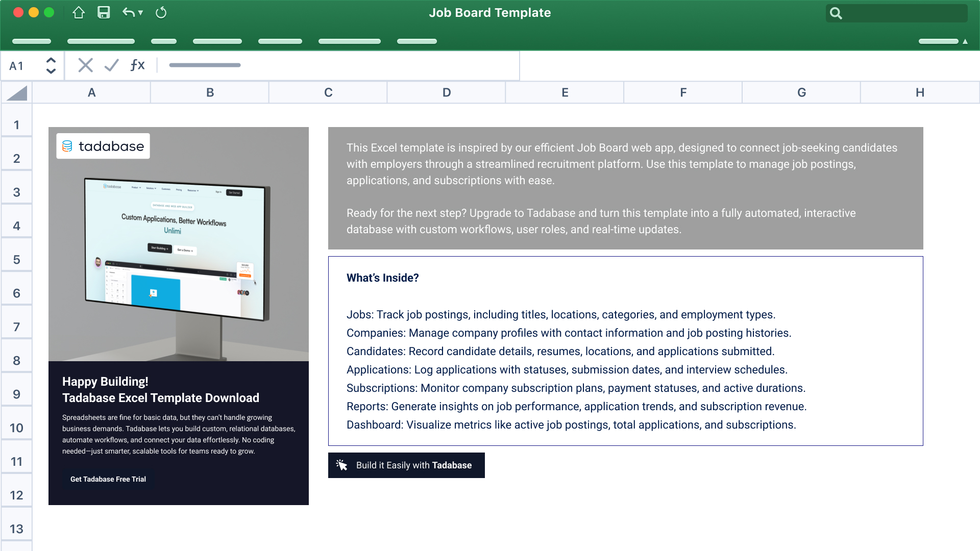Click the What's Inside? heading
This screenshot has width=980, height=551.
(x=383, y=278)
